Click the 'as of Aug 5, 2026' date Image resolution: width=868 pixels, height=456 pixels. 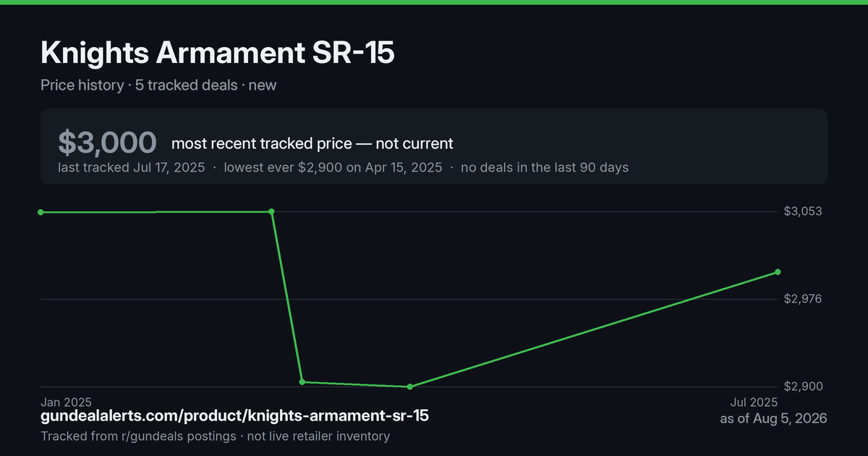[773, 418]
